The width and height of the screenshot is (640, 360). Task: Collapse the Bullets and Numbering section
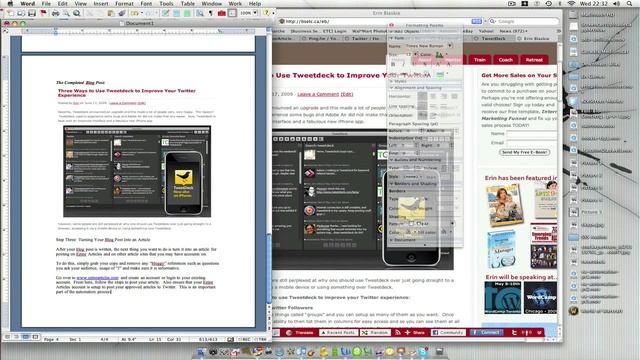pyautogui.click(x=392, y=160)
